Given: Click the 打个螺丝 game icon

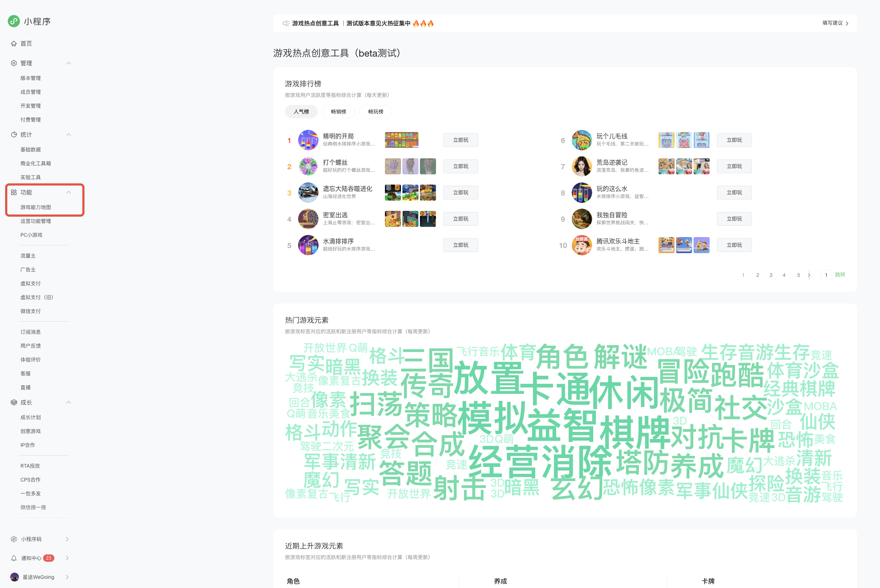Looking at the screenshot, I should (308, 166).
